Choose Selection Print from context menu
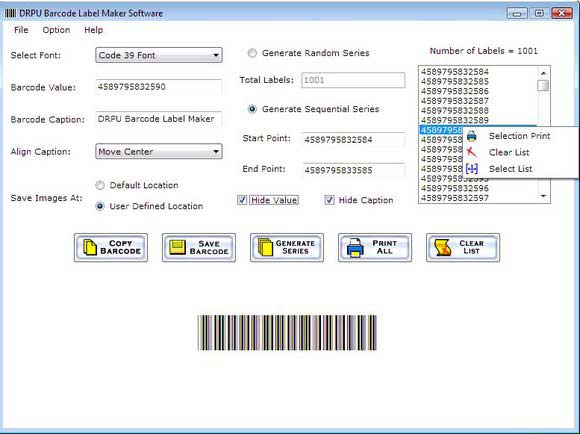The height and width of the screenshot is (434, 580). point(520,136)
